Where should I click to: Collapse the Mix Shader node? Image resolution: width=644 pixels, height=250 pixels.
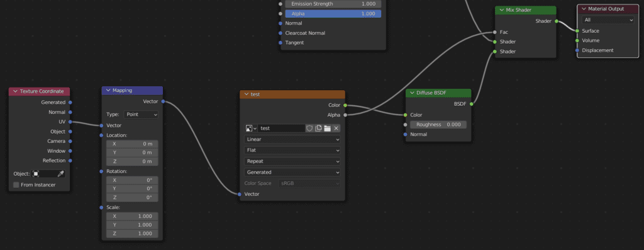(502, 9)
